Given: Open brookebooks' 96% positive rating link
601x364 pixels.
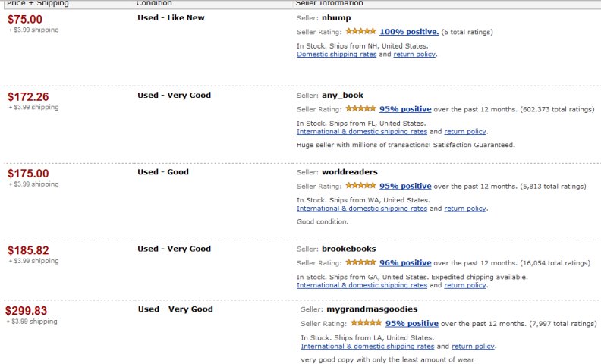Looking at the screenshot, I should [405, 263].
